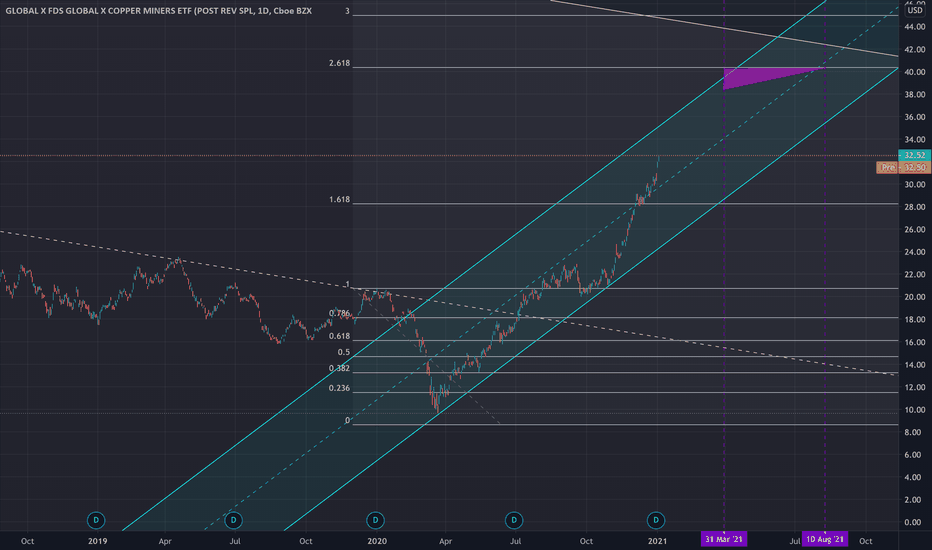The image size is (932, 550).
Task: Click the 16.00 price axis label
Action: click(915, 342)
